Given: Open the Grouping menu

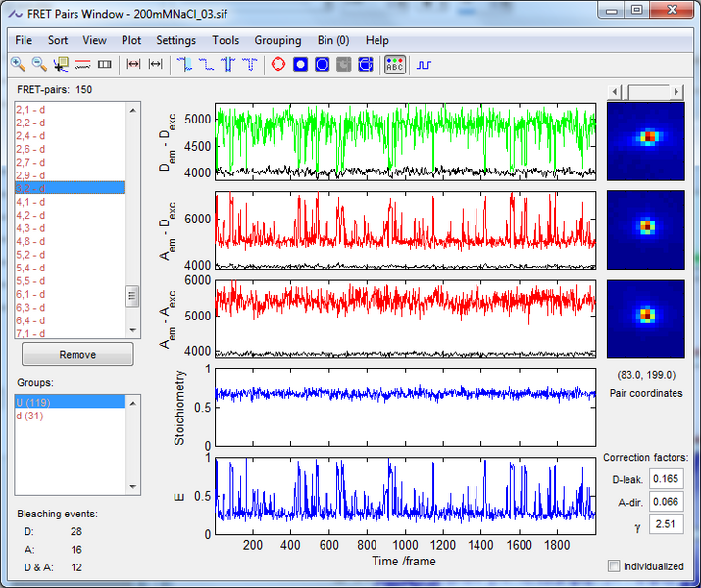Looking at the screenshot, I should (x=277, y=40).
